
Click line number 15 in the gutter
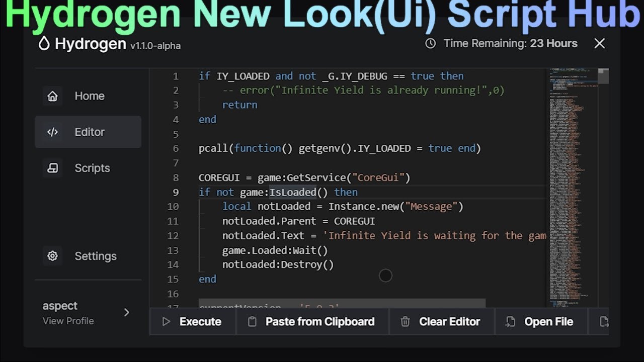pos(173,279)
